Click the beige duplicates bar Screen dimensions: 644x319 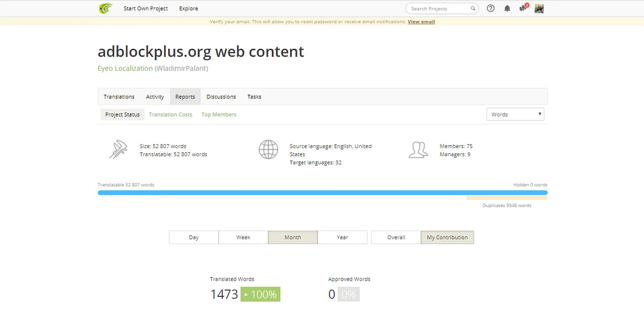507,198
